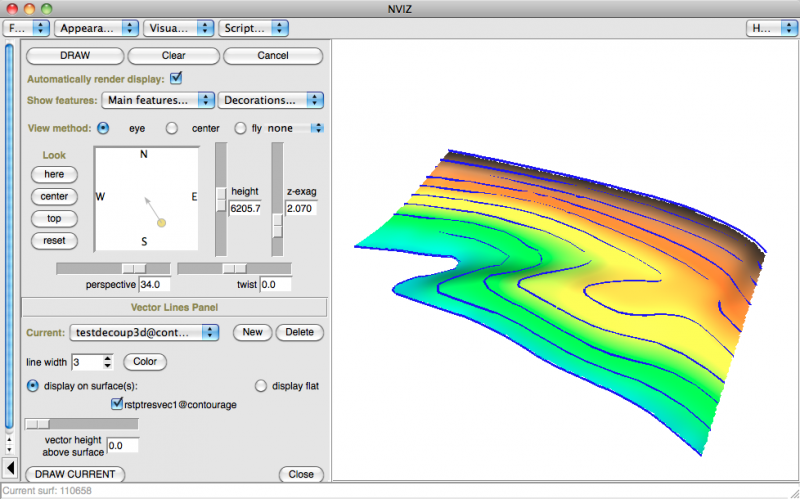Click the yellow eye position marker
The image size is (800, 499).
pos(161,222)
